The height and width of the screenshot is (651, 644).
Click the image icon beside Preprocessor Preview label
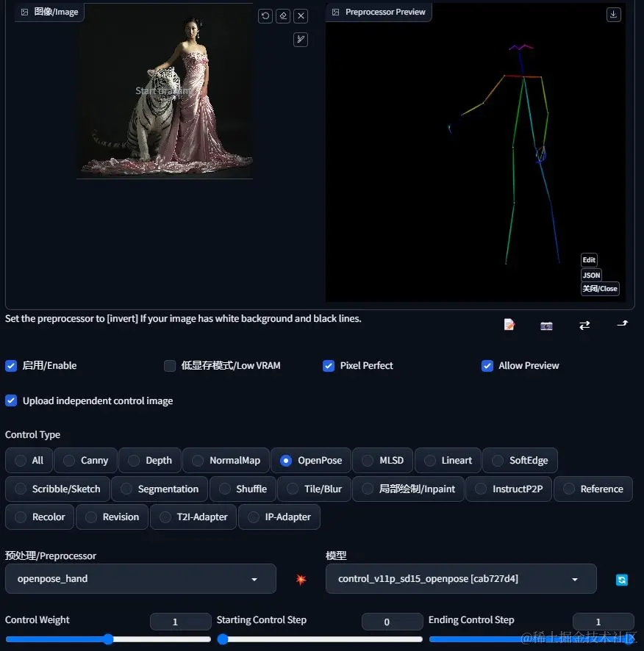pos(336,12)
